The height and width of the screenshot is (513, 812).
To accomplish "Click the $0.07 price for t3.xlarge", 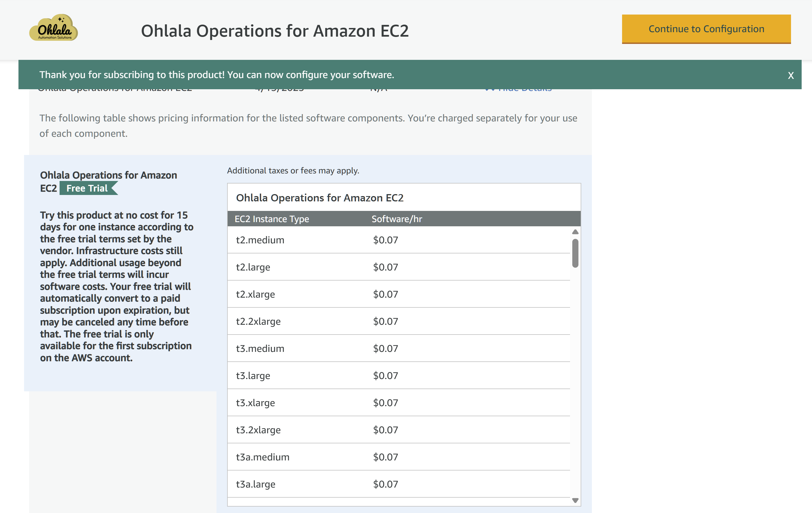I will click(385, 403).
